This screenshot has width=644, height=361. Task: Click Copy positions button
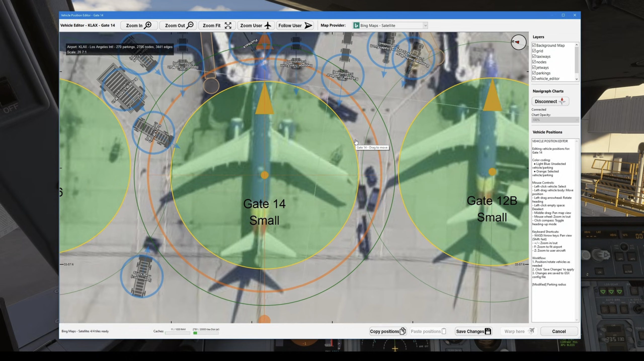tap(387, 331)
